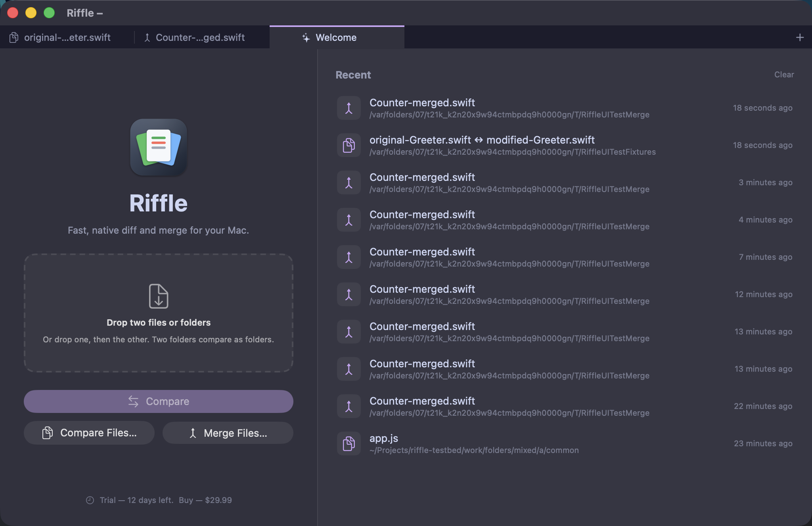812x526 pixels.
Task: Open the app.js recent item
Action: [x=565, y=443]
